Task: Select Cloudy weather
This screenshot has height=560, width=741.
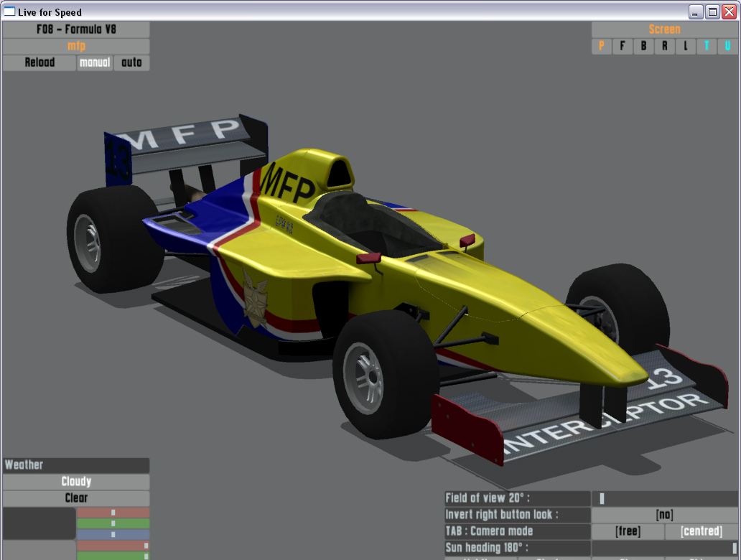Action: coord(76,482)
